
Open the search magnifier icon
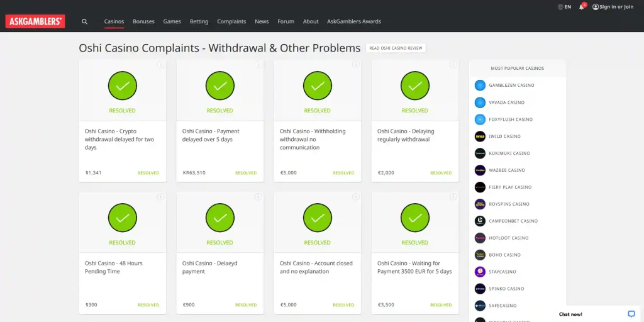(x=85, y=21)
